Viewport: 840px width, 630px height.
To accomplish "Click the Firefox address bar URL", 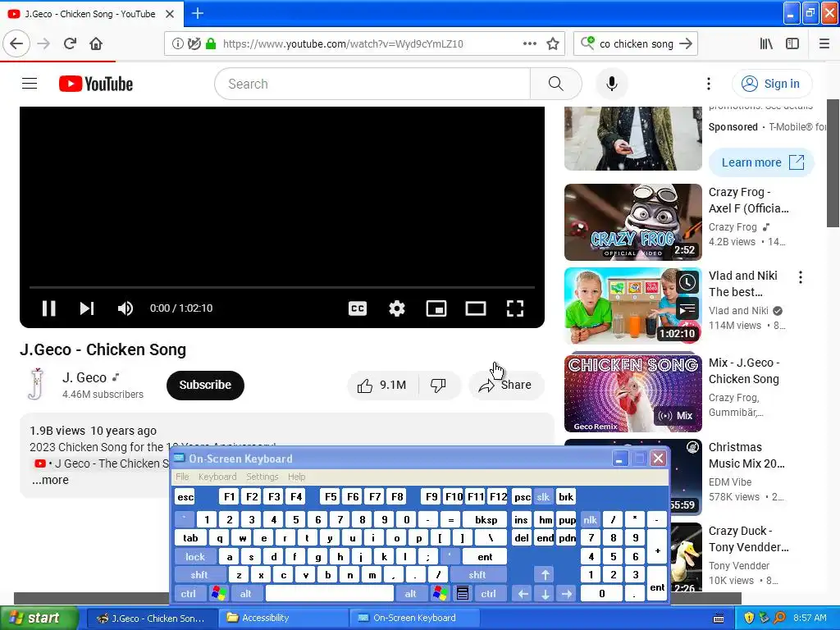I will tap(343, 44).
